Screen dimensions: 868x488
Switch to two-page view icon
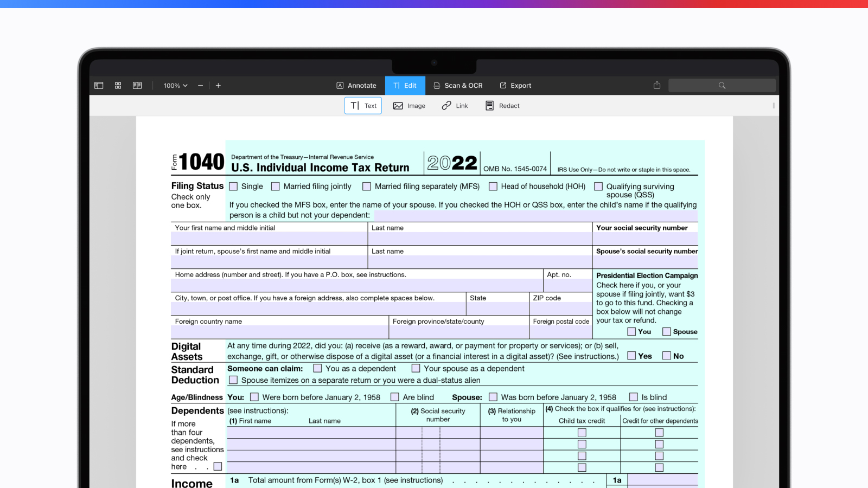(x=136, y=85)
